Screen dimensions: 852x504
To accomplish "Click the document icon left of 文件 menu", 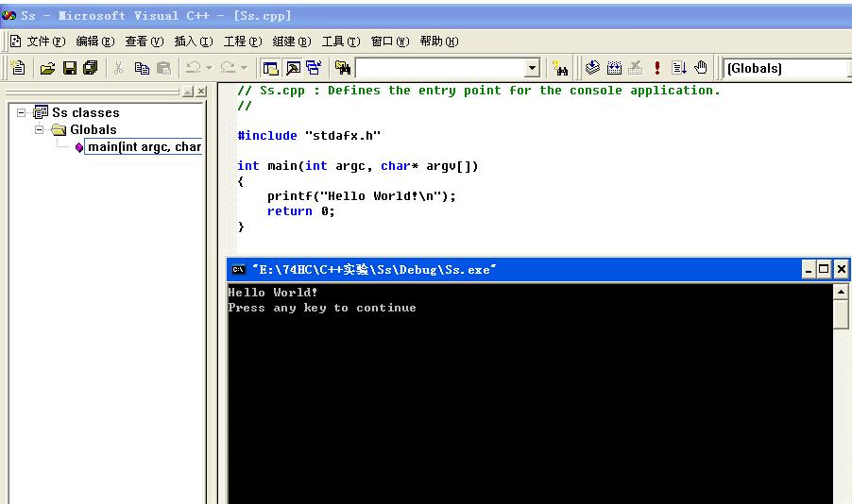I will 16,42.
